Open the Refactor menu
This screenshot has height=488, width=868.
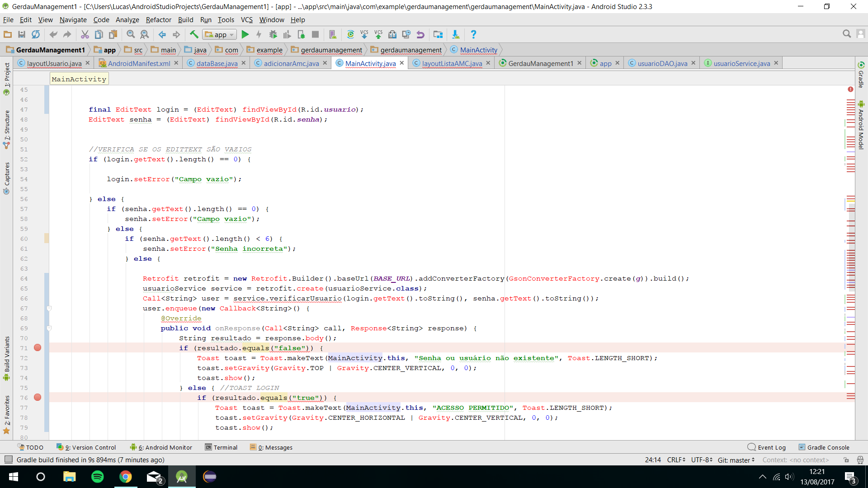coord(159,20)
